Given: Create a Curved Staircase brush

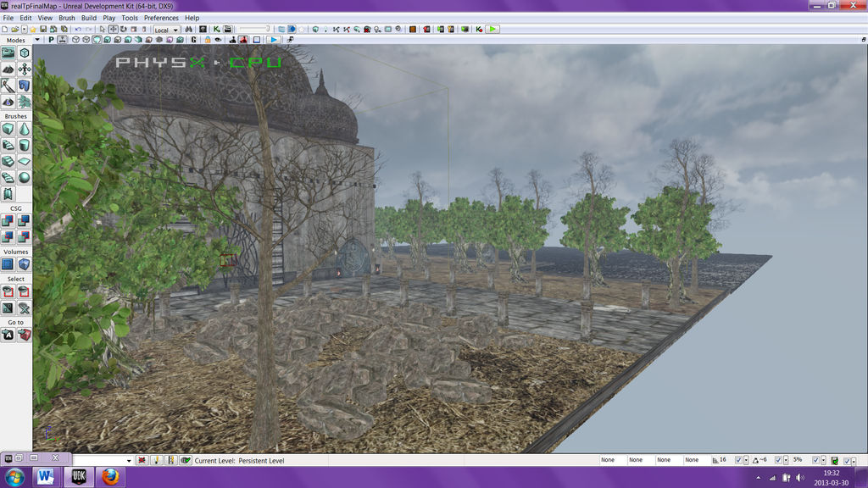Looking at the screenshot, I should tap(8, 145).
